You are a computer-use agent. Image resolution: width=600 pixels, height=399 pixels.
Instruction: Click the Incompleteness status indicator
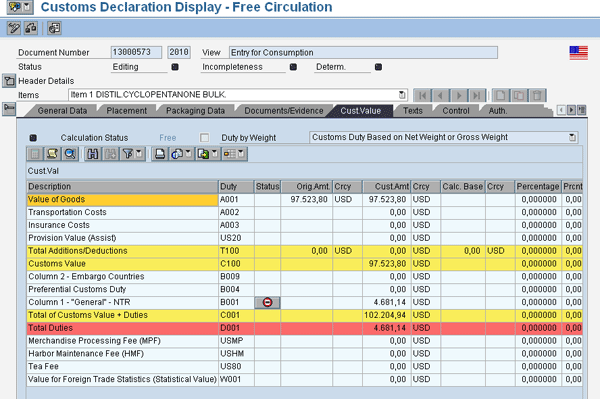293,67
